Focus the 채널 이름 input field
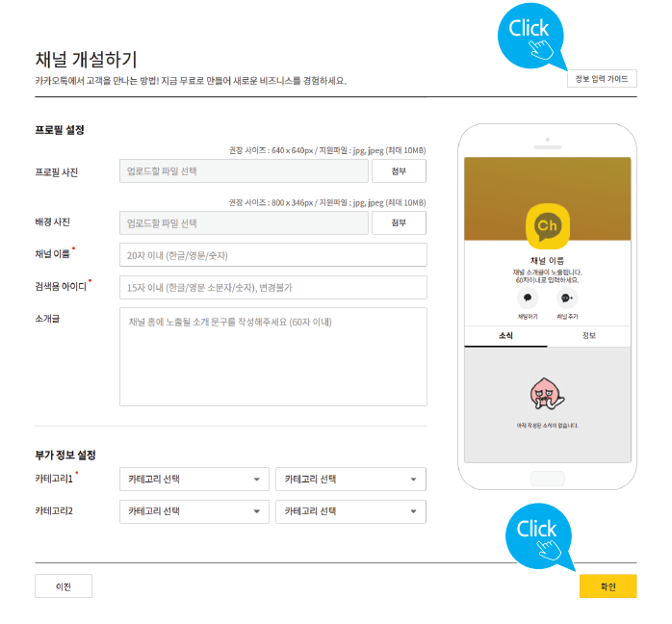 (273, 255)
